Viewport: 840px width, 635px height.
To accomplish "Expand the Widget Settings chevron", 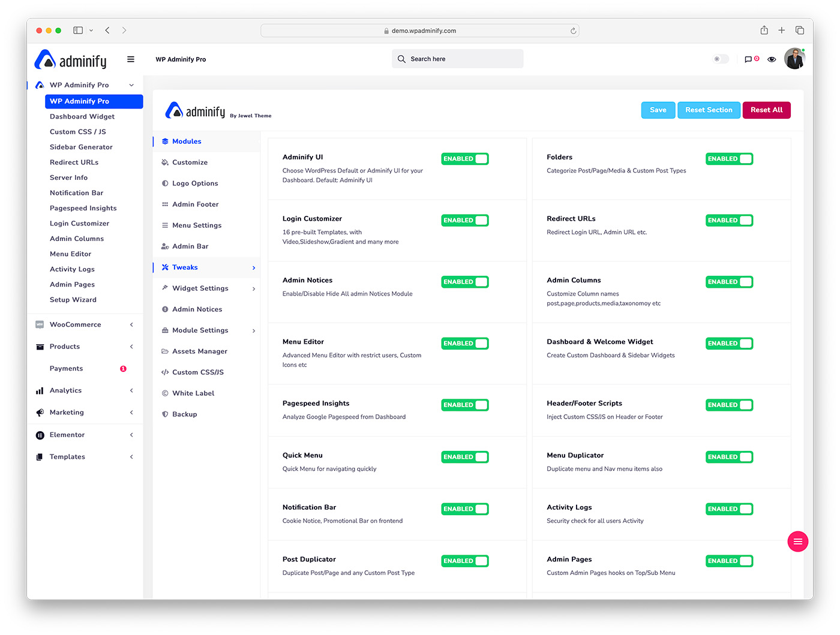I will pyautogui.click(x=254, y=289).
